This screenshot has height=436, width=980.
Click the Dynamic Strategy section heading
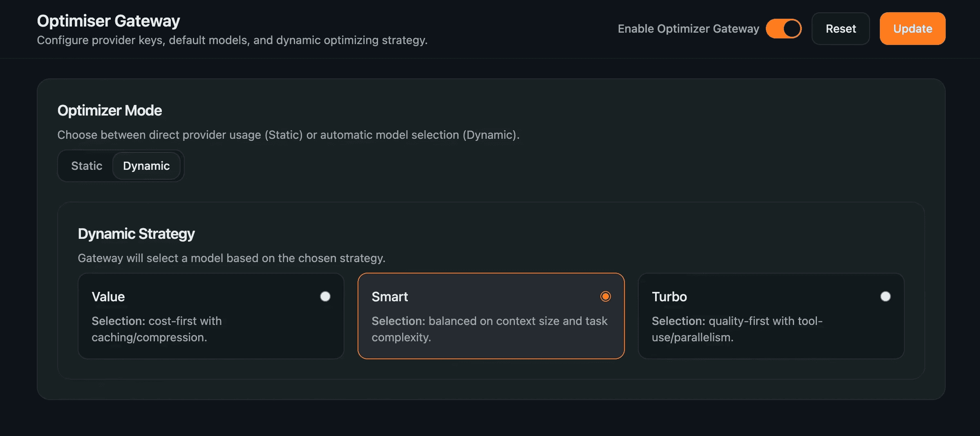pos(136,234)
